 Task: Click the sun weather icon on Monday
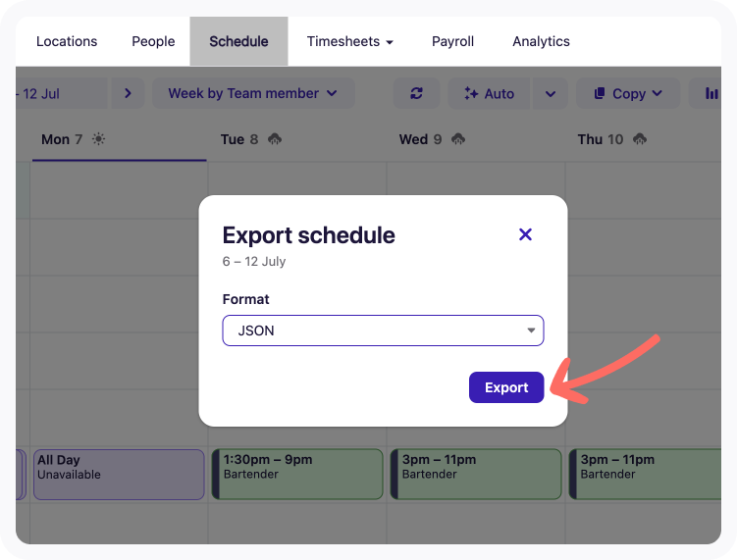pos(98,139)
